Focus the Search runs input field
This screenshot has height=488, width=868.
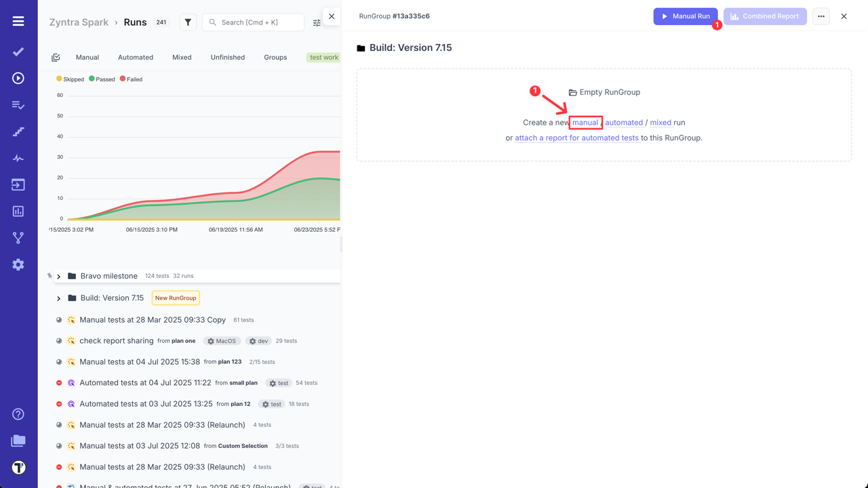[x=258, y=22]
